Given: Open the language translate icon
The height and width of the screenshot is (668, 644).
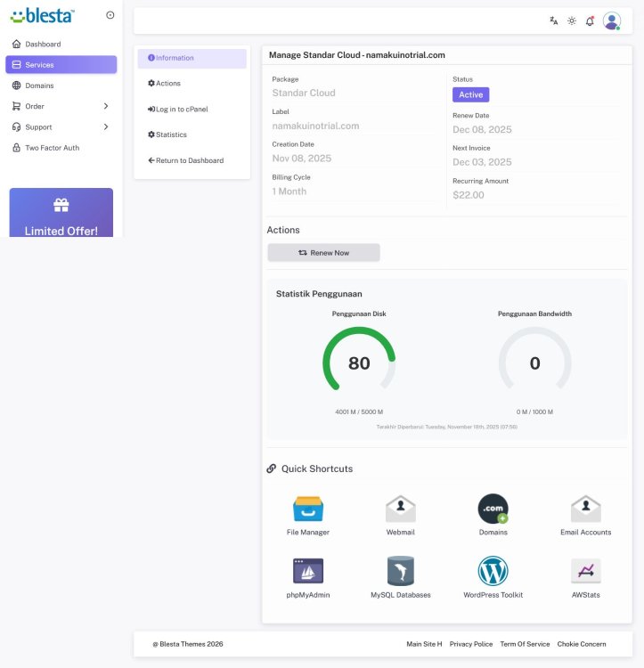Looking at the screenshot, I should pyautogui.click(x=554, y=20).
